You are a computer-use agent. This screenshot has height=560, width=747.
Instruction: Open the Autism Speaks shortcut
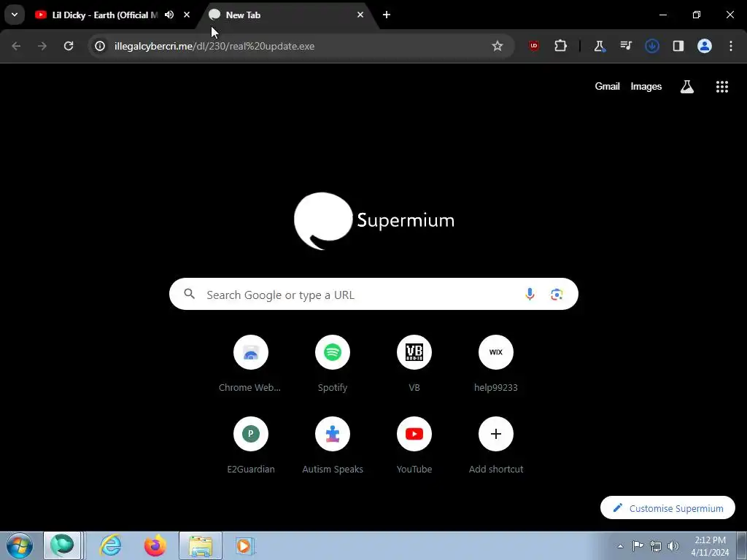(333, 446)
